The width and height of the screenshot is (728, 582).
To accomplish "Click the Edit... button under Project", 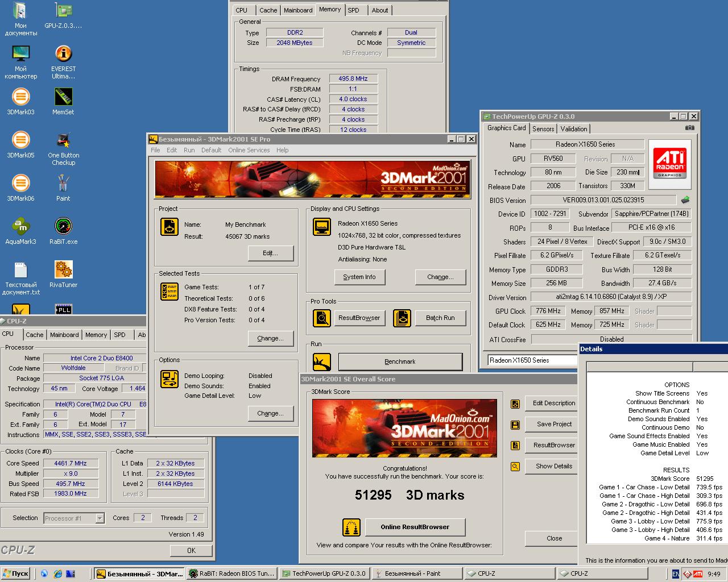I will (271, 253).
